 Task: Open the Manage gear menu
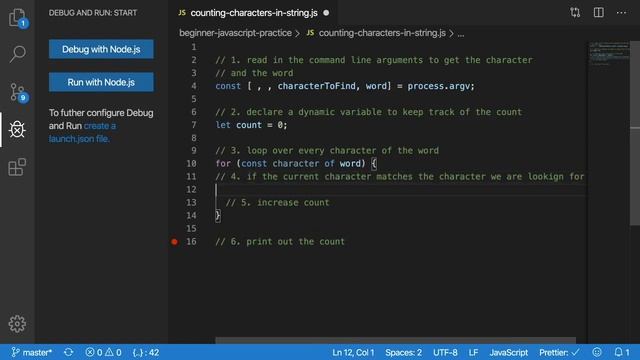(x=17, y=324)
